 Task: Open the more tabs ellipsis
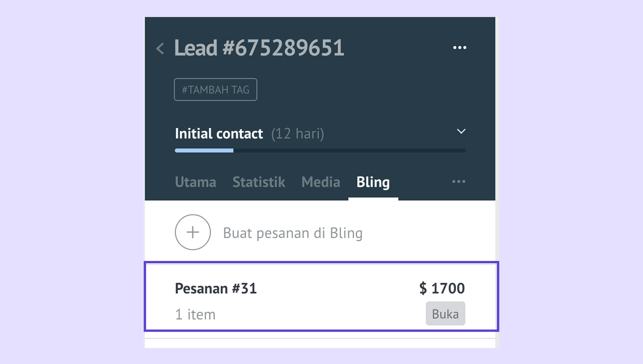click(459, 182)
